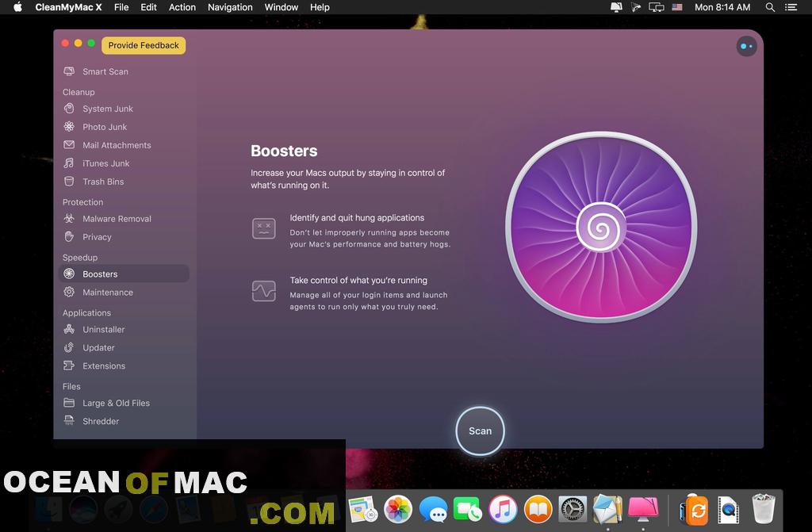The height and width of the screenshot is (532, 812).
Task: Launch Photos from the Dock
Action: (398, 509)
